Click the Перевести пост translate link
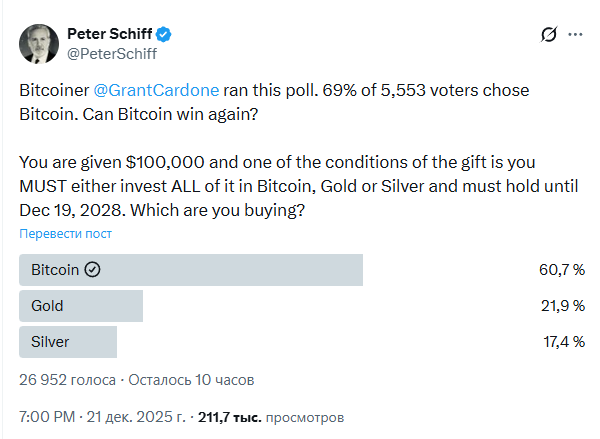This screenshot has height=439, width=600. 65,233
